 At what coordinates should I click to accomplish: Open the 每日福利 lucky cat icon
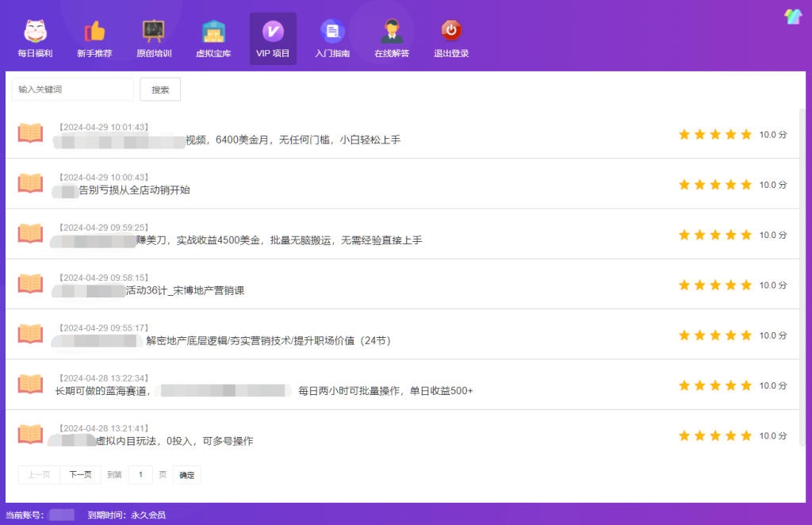pos(35,32)
